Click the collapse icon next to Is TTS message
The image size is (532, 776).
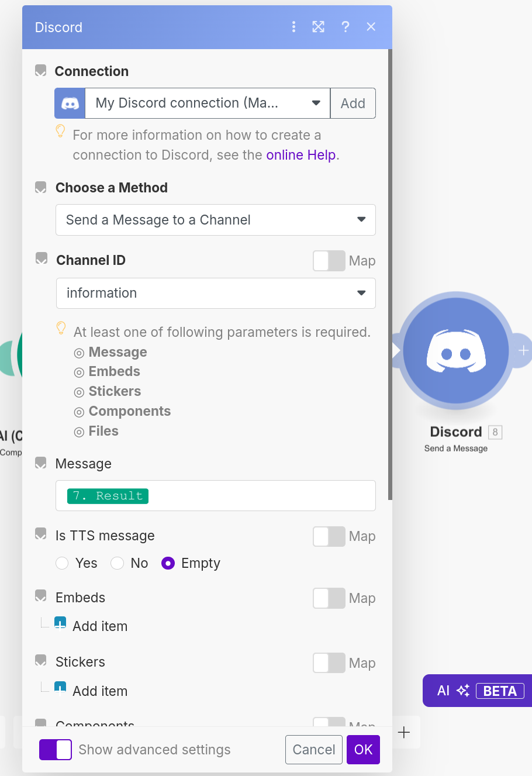(x=40, y=534)
